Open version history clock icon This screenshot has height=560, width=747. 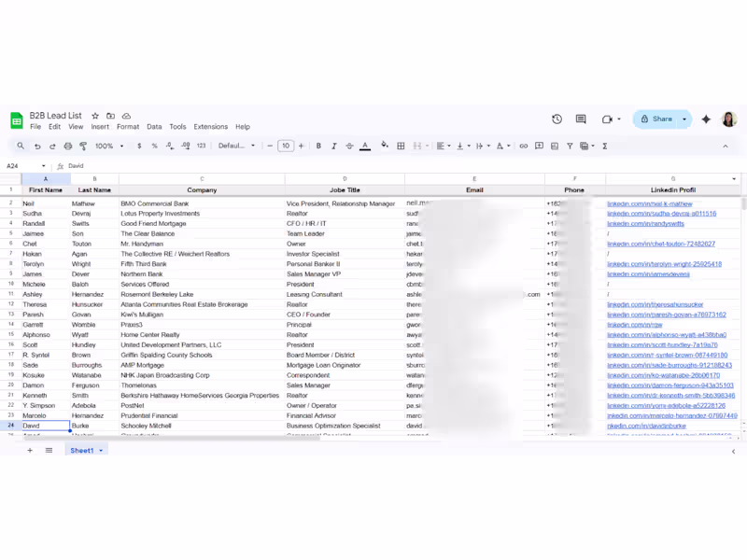557,119
